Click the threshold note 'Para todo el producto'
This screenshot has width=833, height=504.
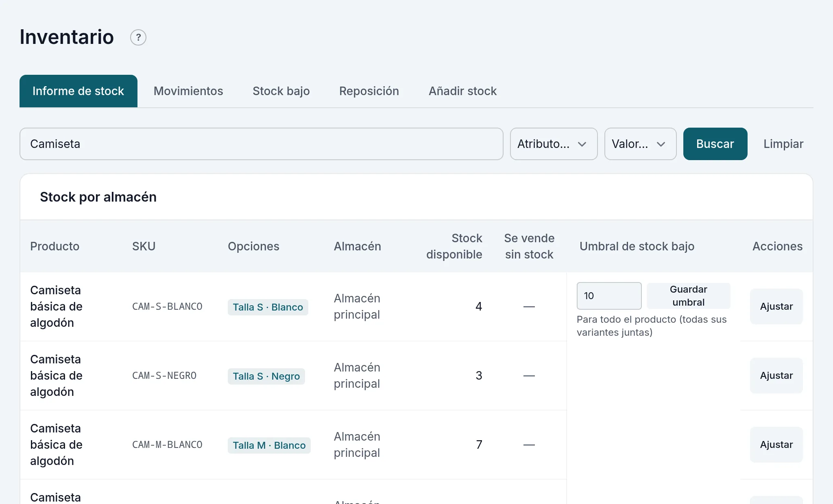point(652,326)
